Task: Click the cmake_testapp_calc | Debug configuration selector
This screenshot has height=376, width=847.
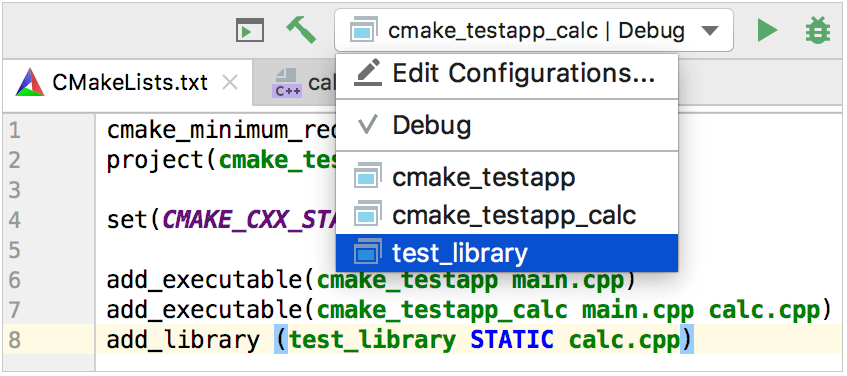Action: (534, 30)
